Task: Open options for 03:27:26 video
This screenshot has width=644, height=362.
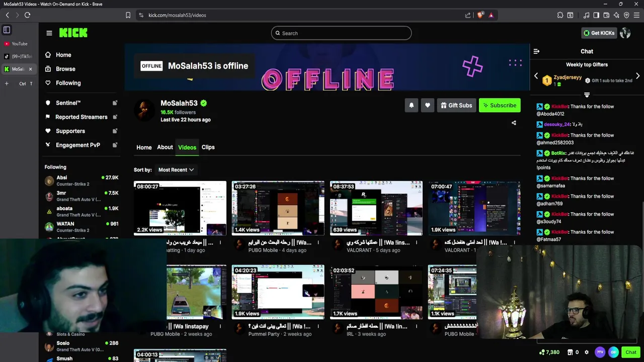Action: pyautogui.click(x=318, y=242)
